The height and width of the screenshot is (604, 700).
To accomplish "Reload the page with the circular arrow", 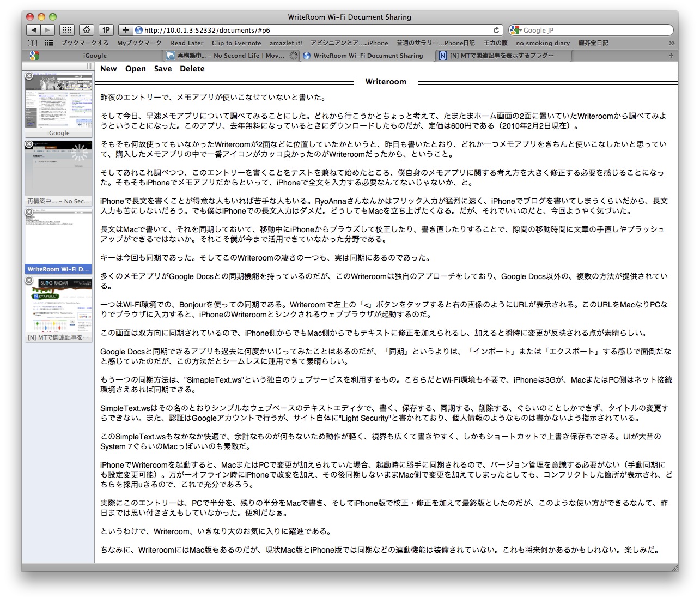I will point(496,30).
